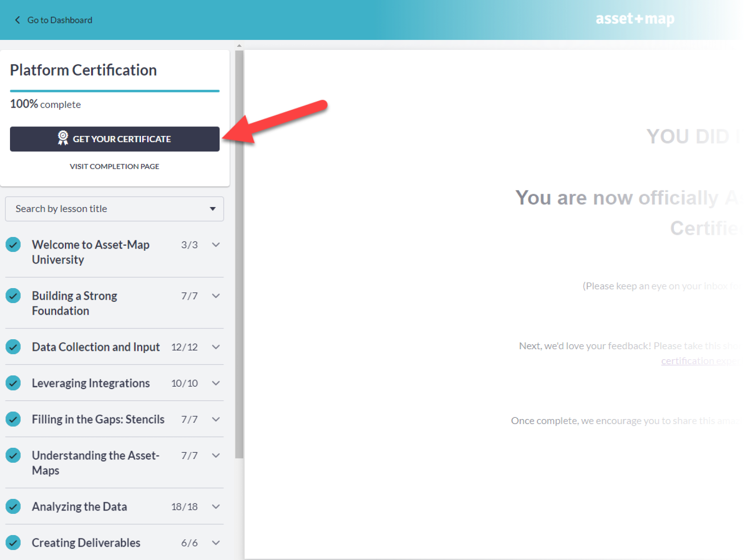Click the scrollbar up arrow

239,45
